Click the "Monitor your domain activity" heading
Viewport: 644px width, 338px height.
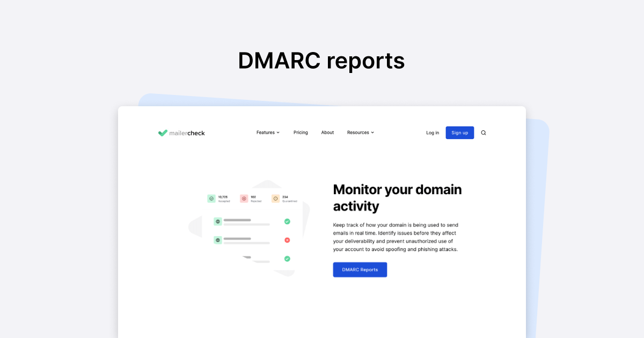(397, 198)
